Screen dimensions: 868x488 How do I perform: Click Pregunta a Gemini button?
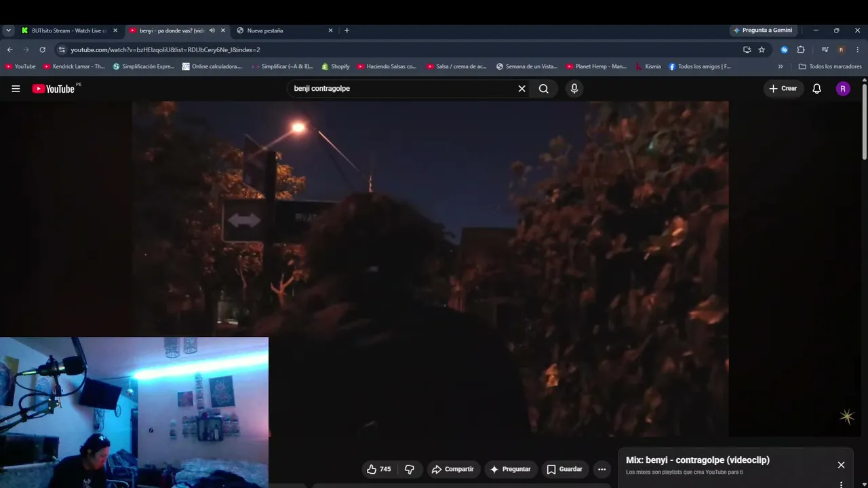pos(763,30)
